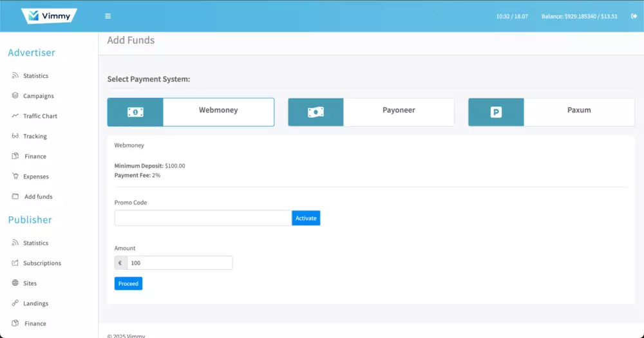Click the Vimmy logo
Viewport: 644px width, 338px height.
coord(49,16)
